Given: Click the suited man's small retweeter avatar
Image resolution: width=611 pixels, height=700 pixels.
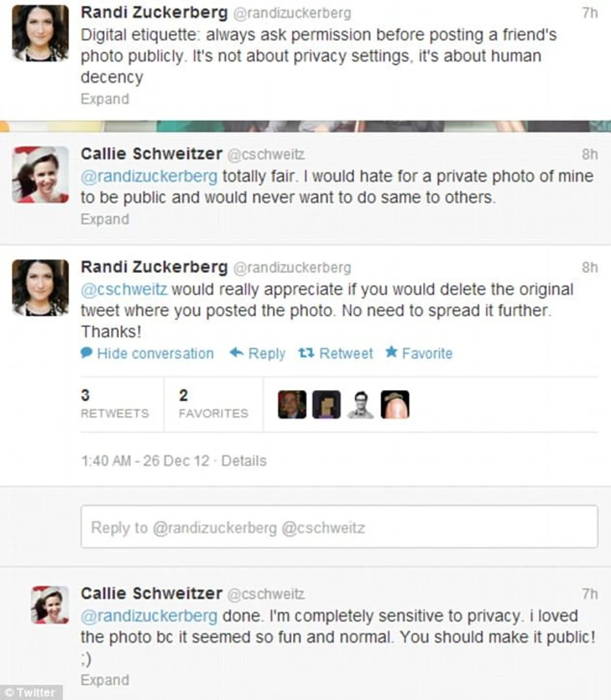Looking at the screenshot, I should coord(291,404).
